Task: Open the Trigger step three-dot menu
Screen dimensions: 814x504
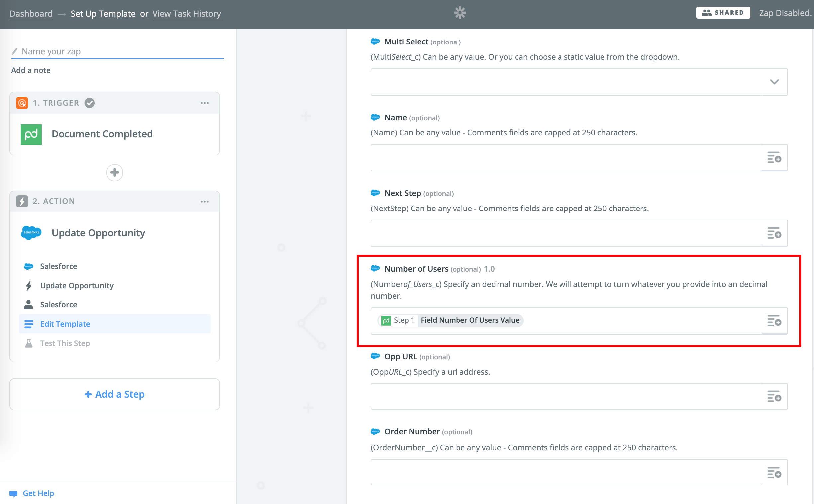Action: click(x=204, y=103)
